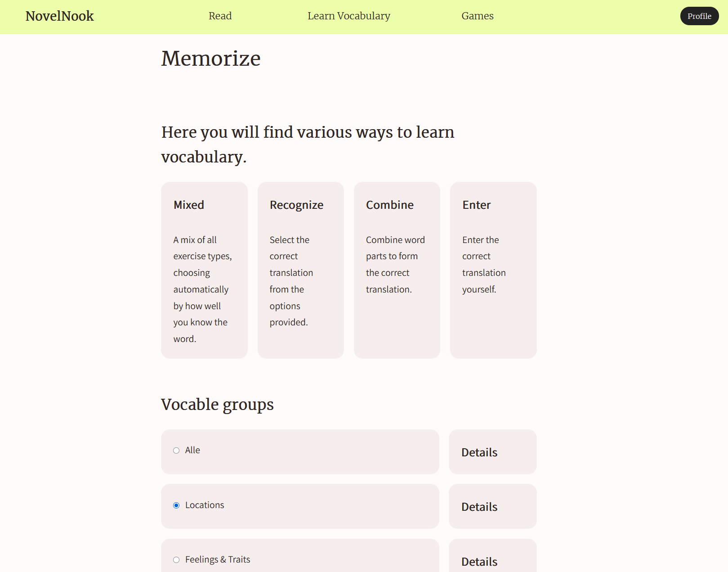Open Details for the Locations group
This screenshot has width=728, height=572.
point(492,506)
